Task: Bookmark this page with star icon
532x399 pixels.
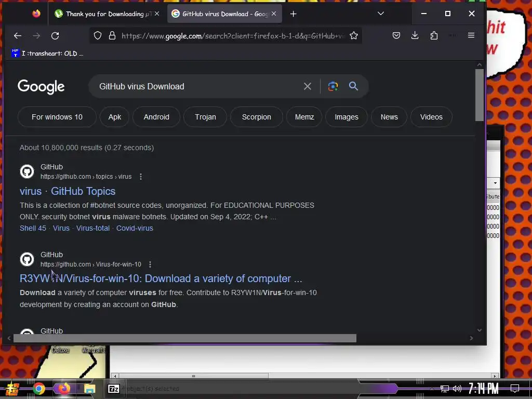Action: coord(354,36)
